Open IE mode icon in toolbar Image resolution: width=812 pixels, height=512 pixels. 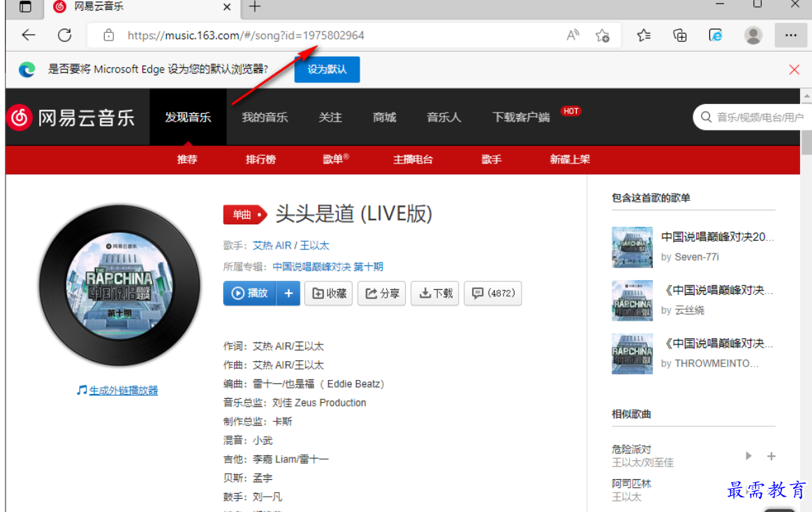pos(716,35)
